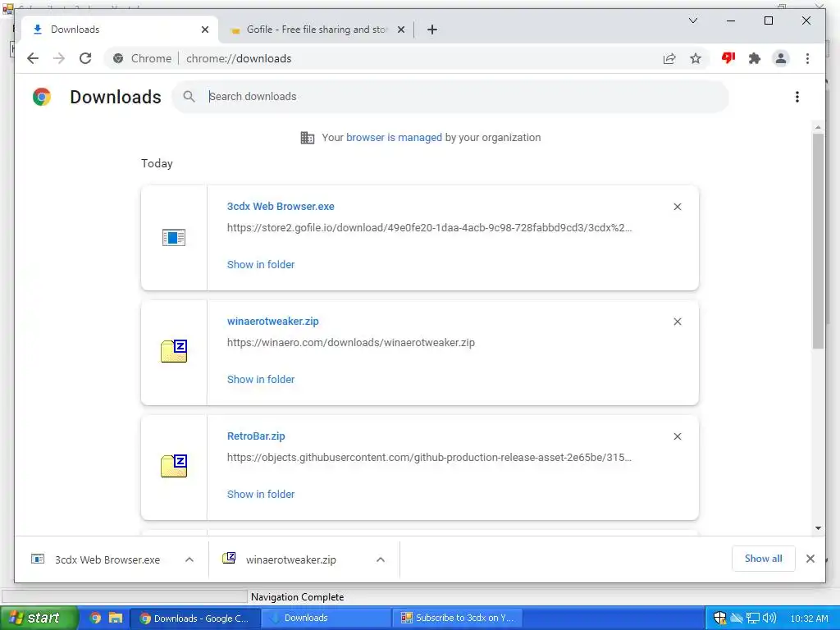Open RetroBar.zip file link
The width and height of the screenshot is (840, 630).
click(256, 436)
